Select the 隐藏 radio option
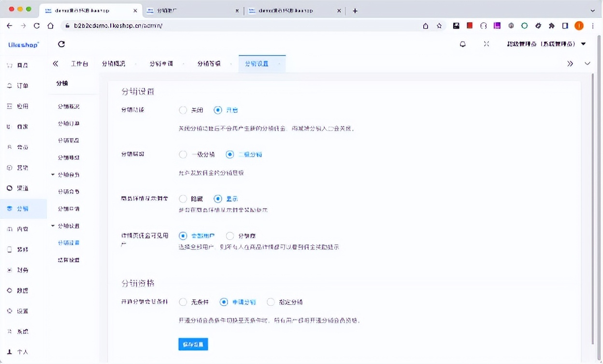 tap(183, 198)
